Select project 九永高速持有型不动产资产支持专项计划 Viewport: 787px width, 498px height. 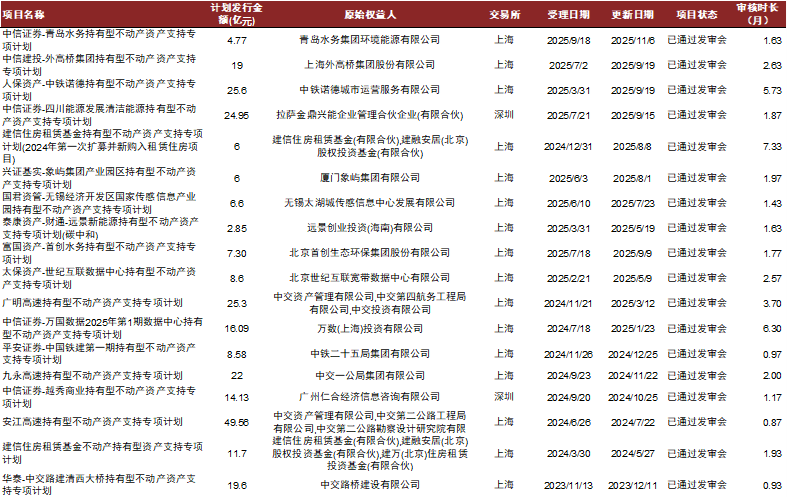[x=92, y=376]
